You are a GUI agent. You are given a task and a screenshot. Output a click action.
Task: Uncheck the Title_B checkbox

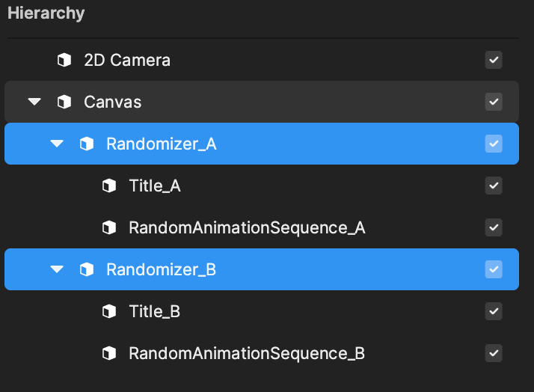(x=494, y=311)
